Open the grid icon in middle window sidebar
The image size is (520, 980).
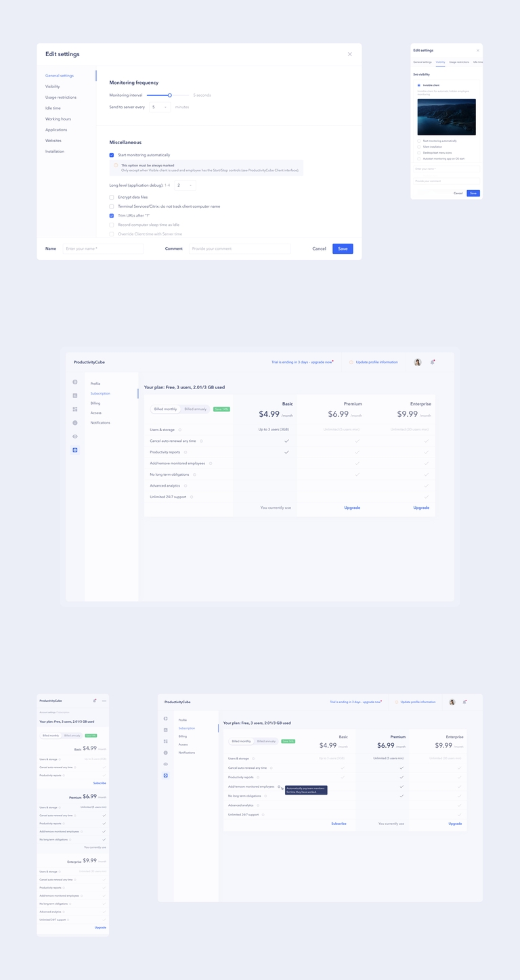75,409
